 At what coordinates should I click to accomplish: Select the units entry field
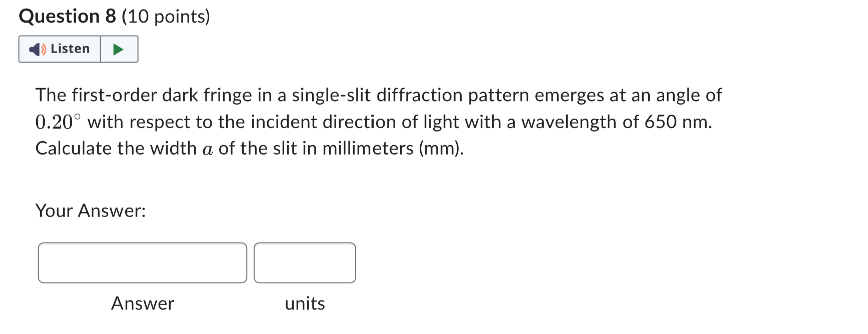pyautogui.click(x=305, y=262)
